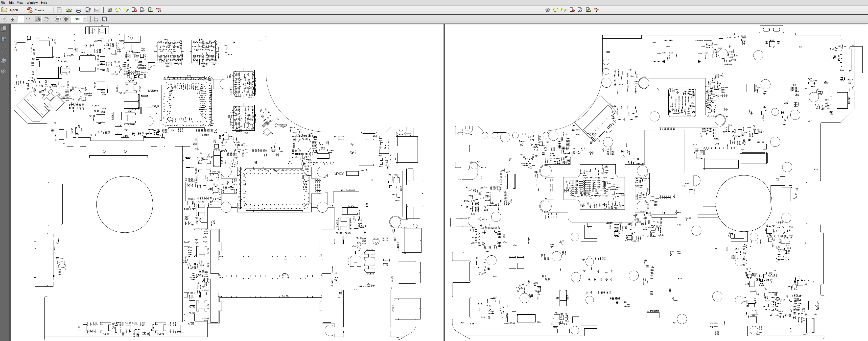Open the View menu

pos(20,3)
